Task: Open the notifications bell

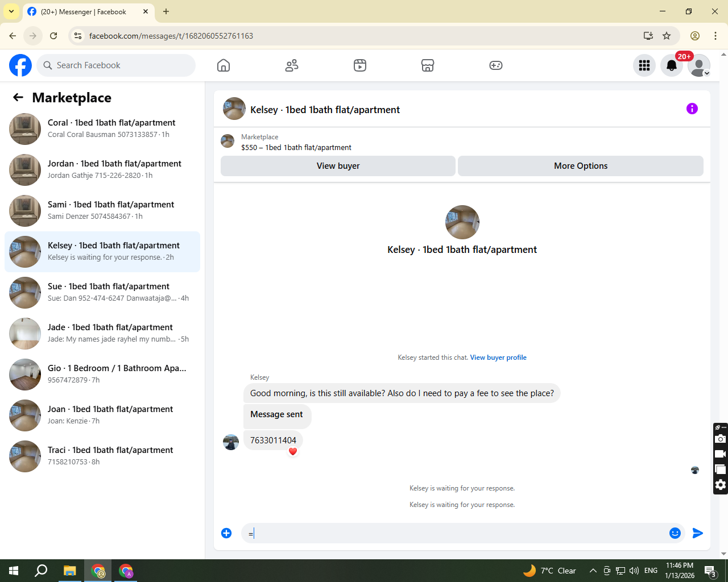Action: point(672,65)
